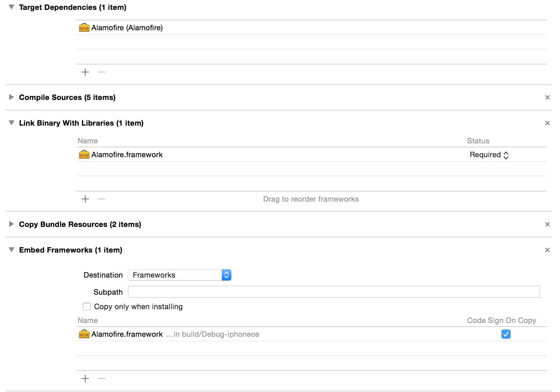Click the Embed Frameworks (1 item) heading

coord(71,250)
